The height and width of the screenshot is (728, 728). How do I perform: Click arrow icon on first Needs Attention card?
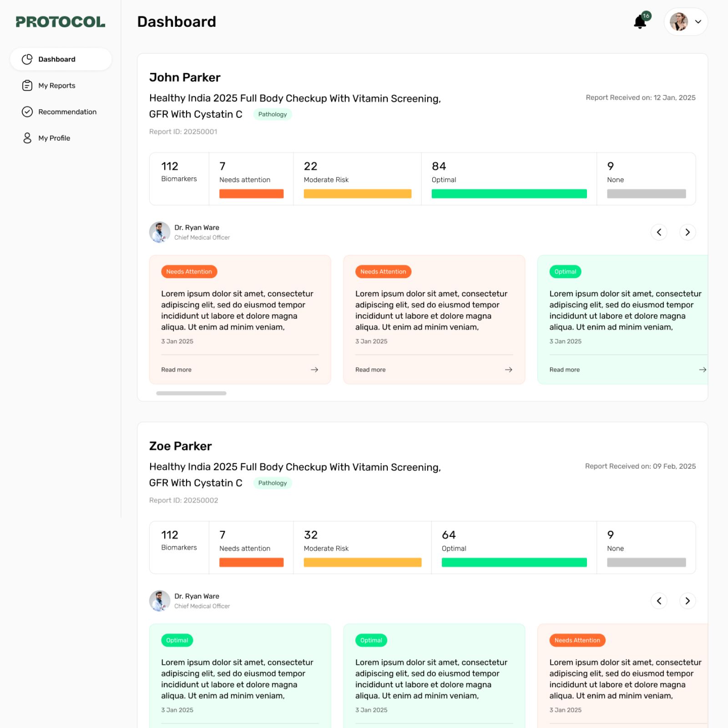pyautogui.click(x=314, y=370)
